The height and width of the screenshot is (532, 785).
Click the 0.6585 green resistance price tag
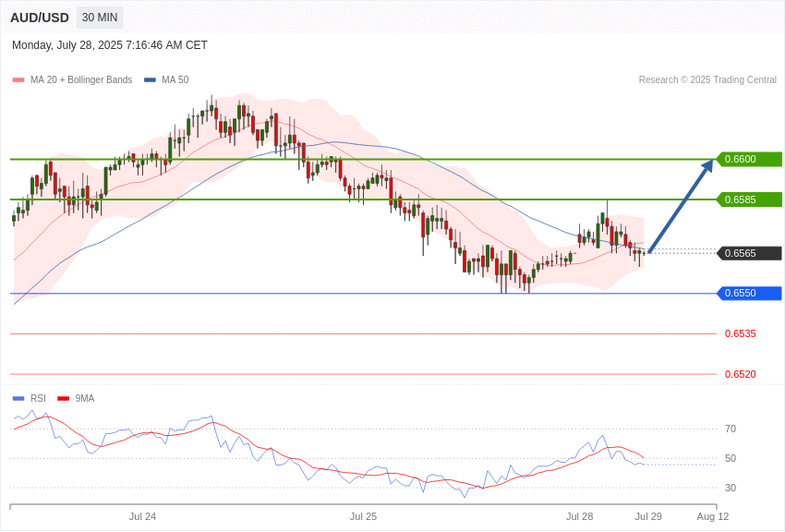coord(750,199)
